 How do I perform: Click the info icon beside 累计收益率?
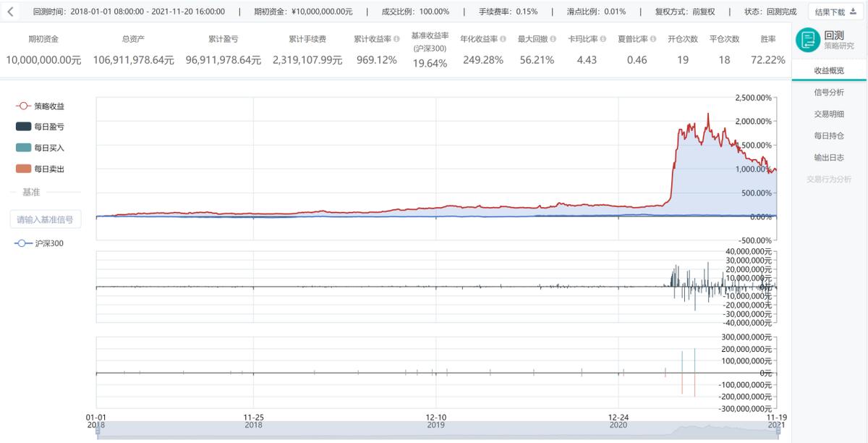(x=397, y=38)
